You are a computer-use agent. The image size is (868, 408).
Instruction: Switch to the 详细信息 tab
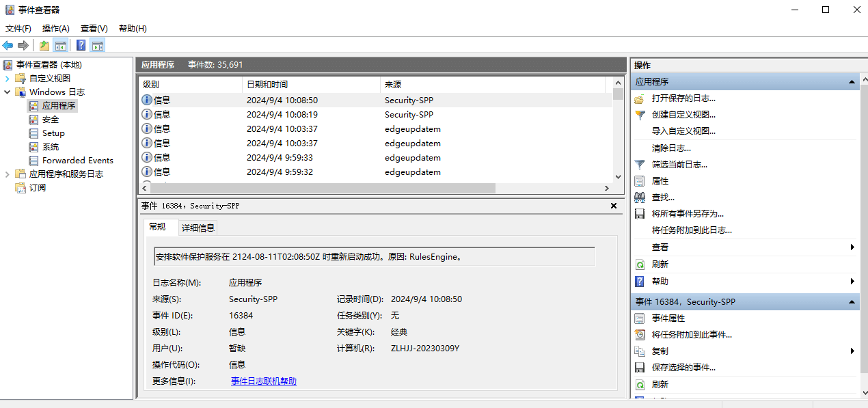(x=198, y=228)
